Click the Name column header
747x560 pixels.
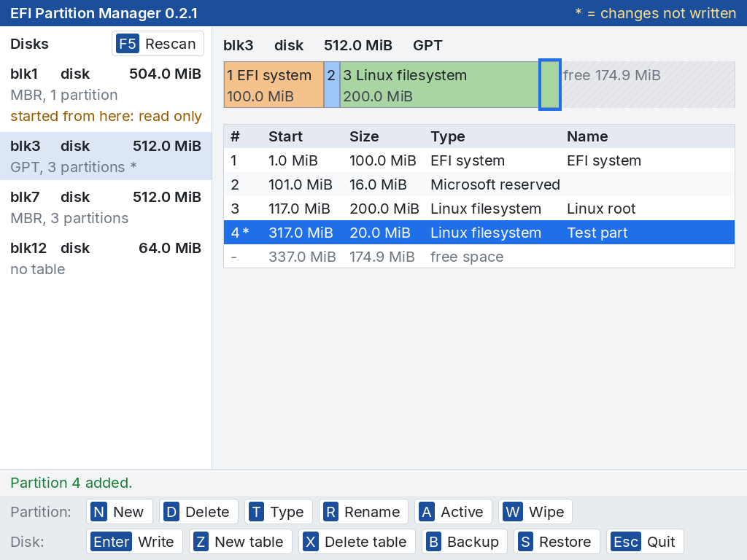[587, 136]
